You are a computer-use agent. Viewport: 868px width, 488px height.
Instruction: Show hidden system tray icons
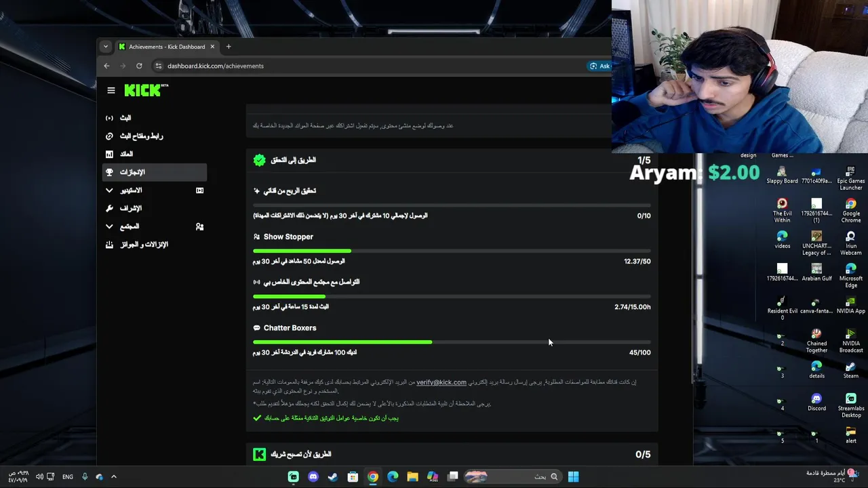tap(114, 476)
